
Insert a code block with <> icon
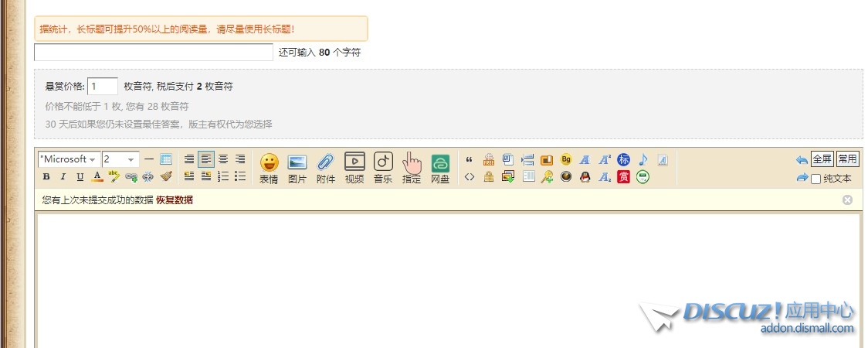click(x=470, y=177)
